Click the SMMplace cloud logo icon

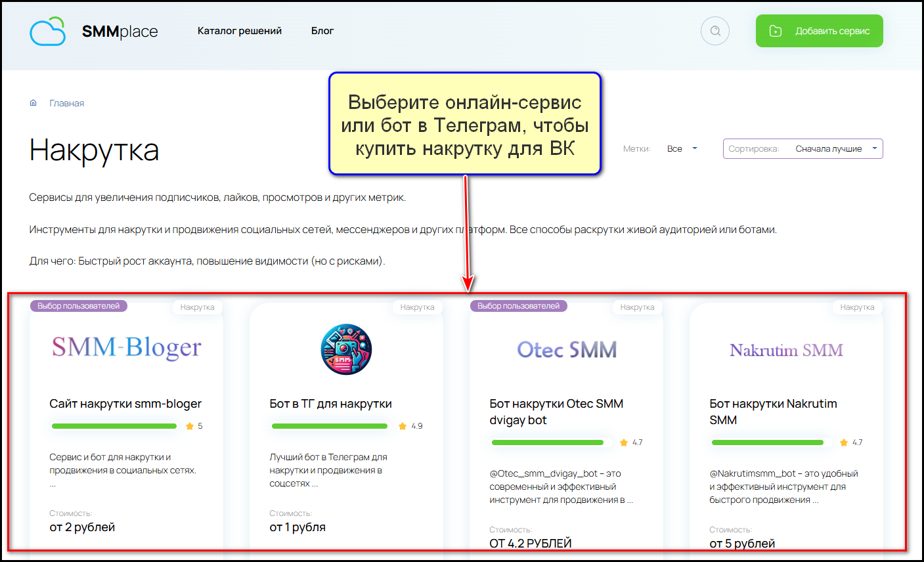click(48, 32)
